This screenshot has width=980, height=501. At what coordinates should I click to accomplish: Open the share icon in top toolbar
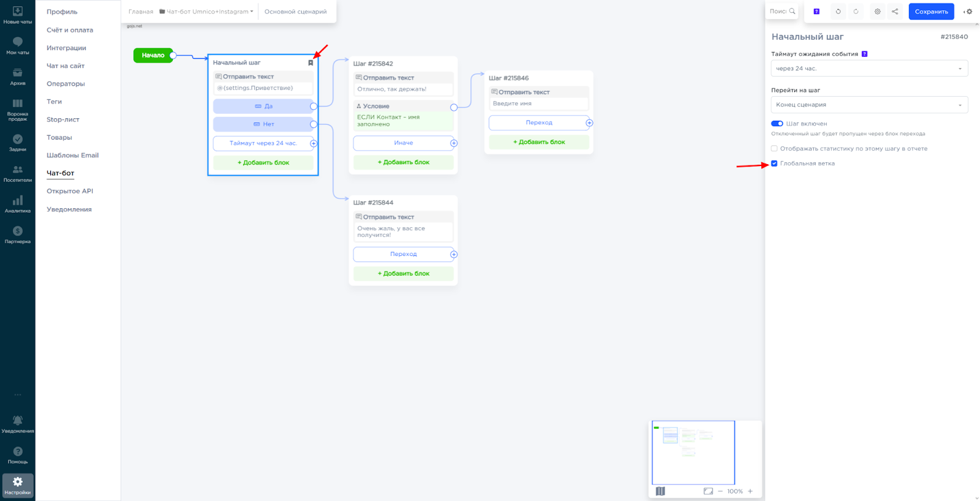coord(895,12)
